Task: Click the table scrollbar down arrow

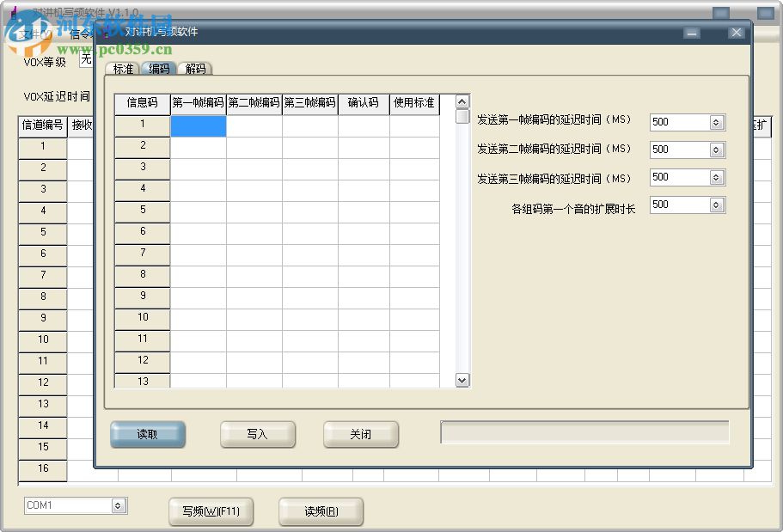Action: 462,380
